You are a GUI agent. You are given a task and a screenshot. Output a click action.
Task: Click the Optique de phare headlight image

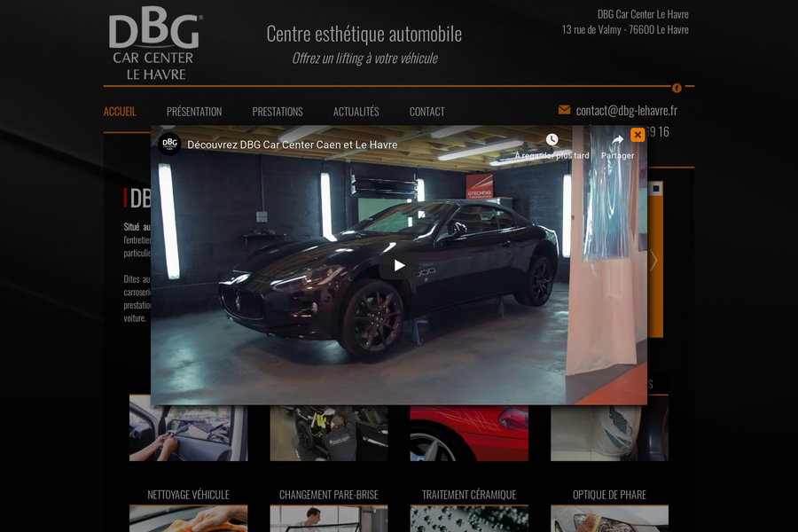(609, 519)
